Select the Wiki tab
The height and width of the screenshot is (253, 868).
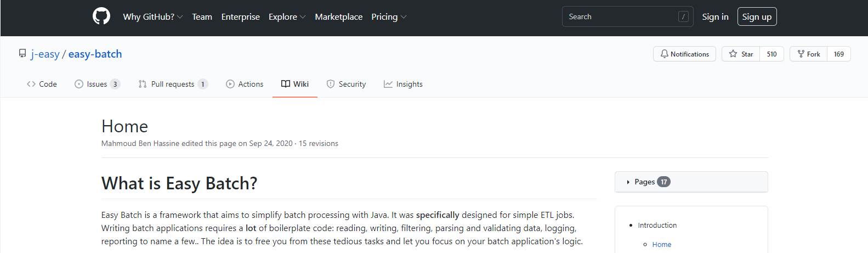pyautogui.click(x=295, y=84)
